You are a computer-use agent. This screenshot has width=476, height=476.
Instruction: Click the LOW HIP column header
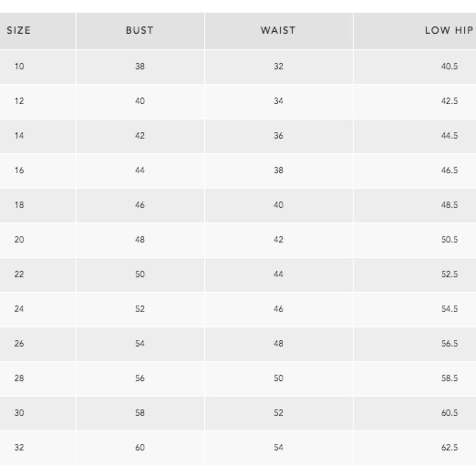(x=449, y=30)
